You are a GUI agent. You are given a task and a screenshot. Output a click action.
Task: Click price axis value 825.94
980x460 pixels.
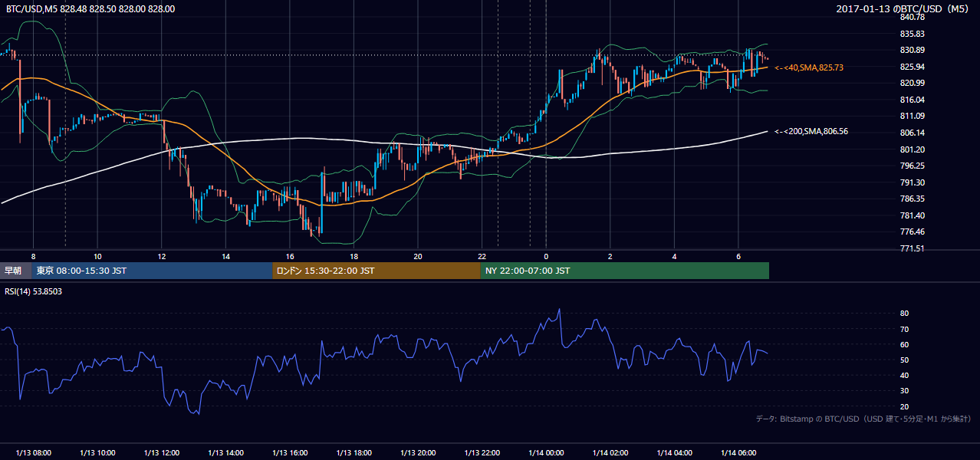[x=913, y=67]
